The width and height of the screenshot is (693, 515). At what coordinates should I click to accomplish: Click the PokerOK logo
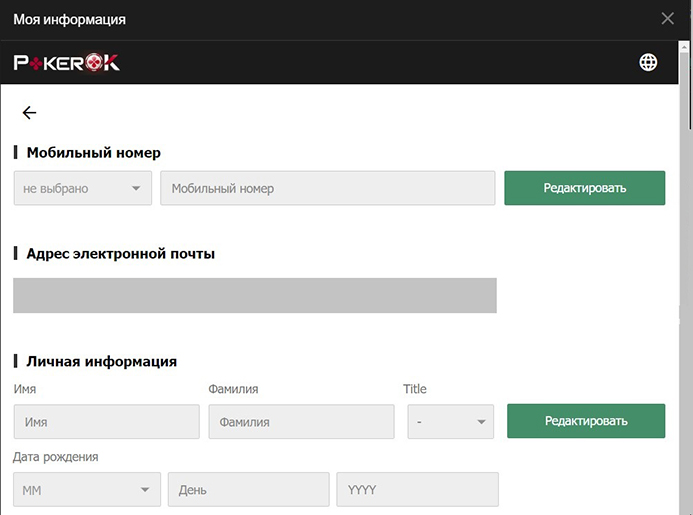click(x=67, y=63)
